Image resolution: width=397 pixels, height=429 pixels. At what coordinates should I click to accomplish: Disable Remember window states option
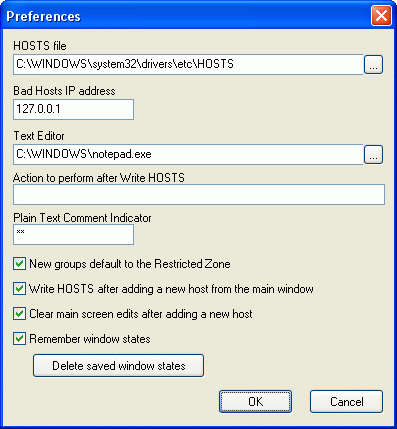coord(19,339)
